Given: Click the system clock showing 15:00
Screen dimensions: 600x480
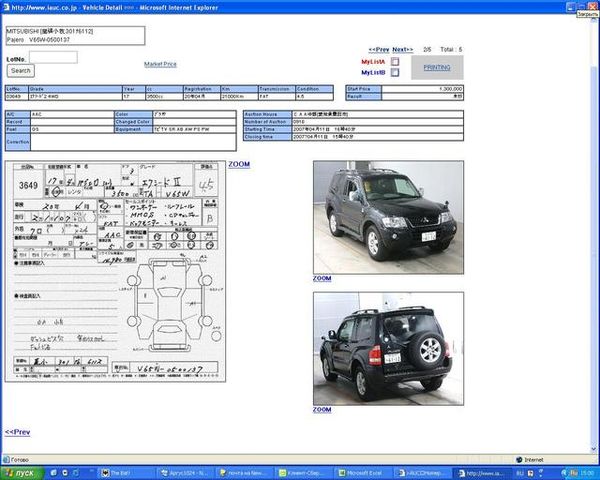Looking at the screenshot, I should pyautogui.click(x=586, y=473).
